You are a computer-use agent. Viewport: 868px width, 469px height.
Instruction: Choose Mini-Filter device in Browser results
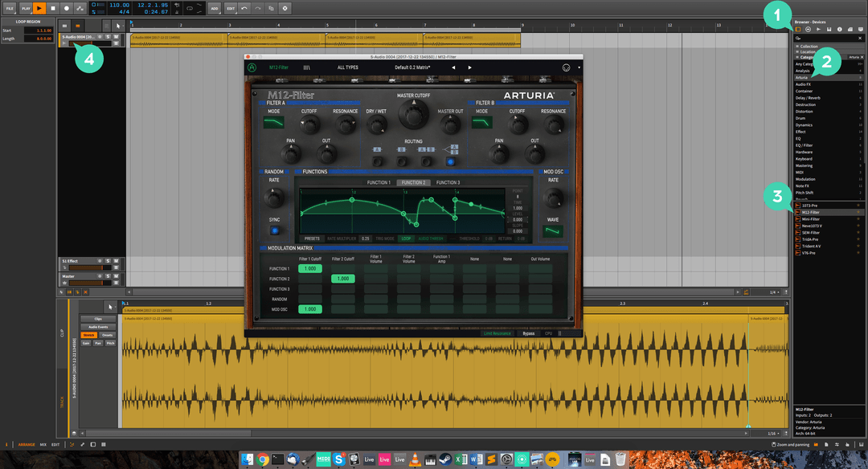coord(829,219)
